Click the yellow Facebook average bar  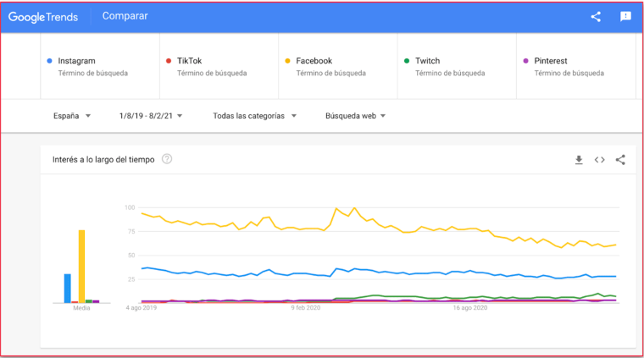[82, 266]
